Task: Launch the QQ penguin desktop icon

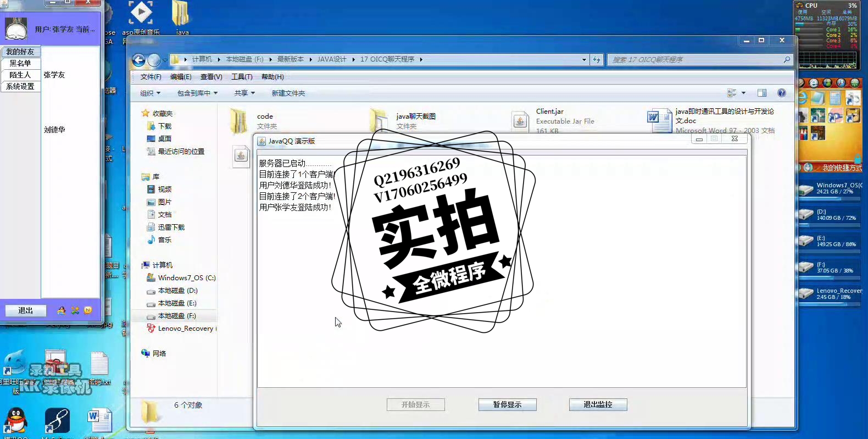Action: pyautogui.click(x=16, y=421)
